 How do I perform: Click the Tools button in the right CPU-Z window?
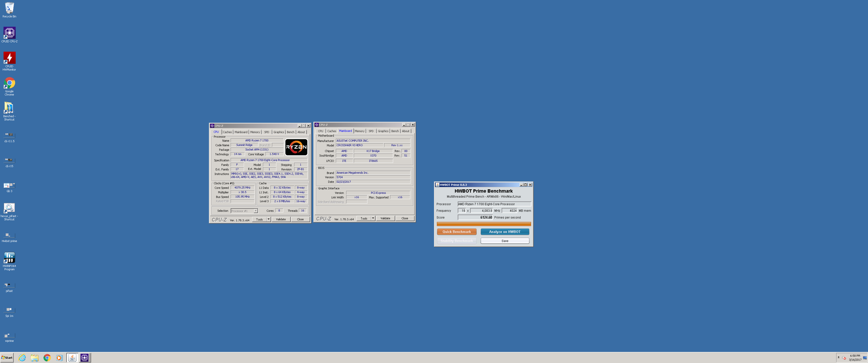click(364, 218)
